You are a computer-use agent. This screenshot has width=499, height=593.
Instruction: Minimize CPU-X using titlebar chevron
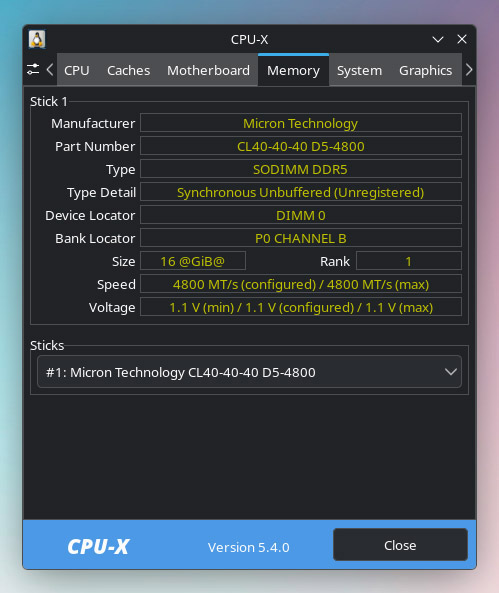point(438,39)
